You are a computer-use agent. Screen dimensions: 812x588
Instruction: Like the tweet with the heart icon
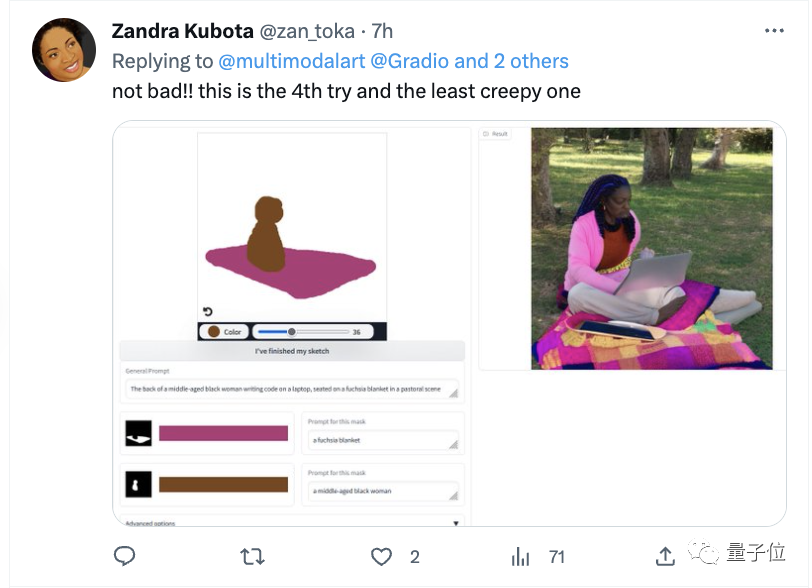[x=380, y=556]
